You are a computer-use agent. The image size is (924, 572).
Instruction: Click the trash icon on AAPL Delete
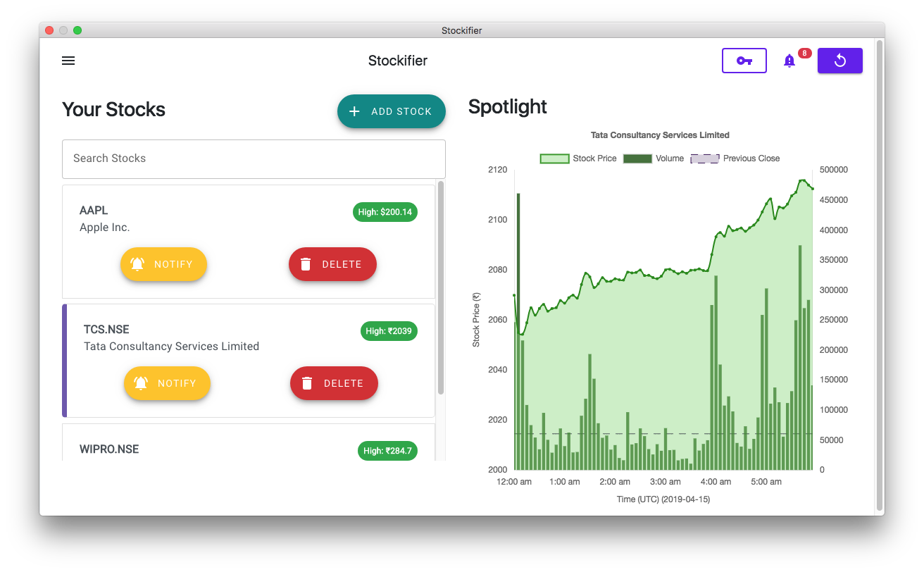[306, 264]
